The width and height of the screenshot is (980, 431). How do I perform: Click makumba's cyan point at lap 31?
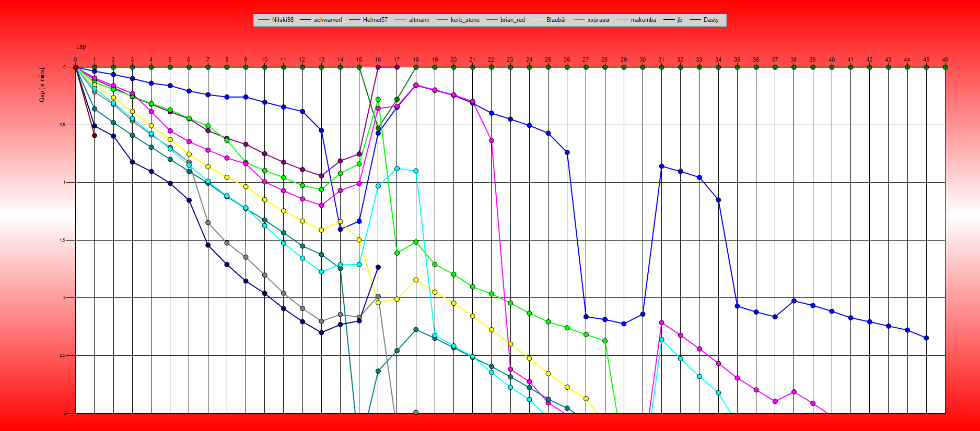coord(661,340)
